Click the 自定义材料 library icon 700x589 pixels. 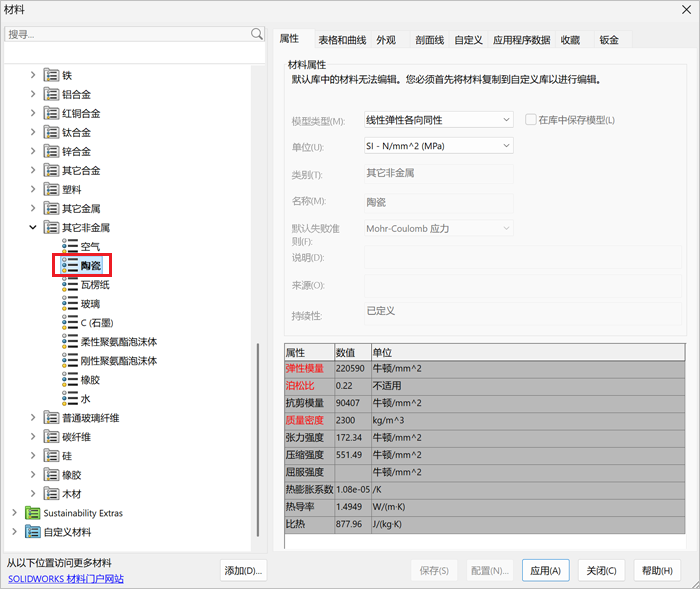tap(33, 532)
